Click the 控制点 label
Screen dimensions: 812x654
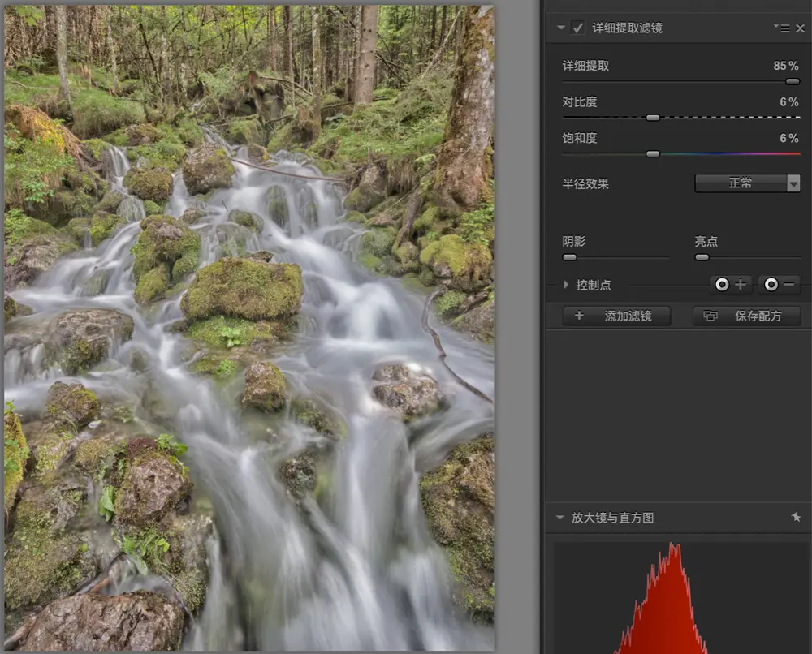click(x=594, y=285)
